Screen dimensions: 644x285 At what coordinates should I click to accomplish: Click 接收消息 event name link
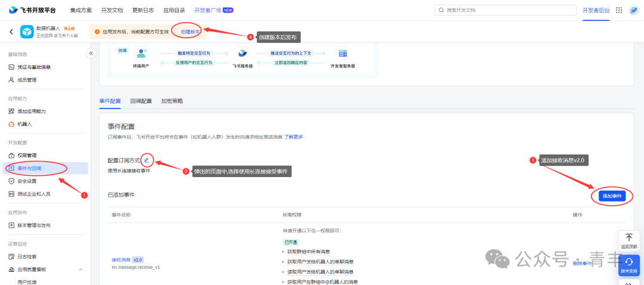(x=120, y=259)
